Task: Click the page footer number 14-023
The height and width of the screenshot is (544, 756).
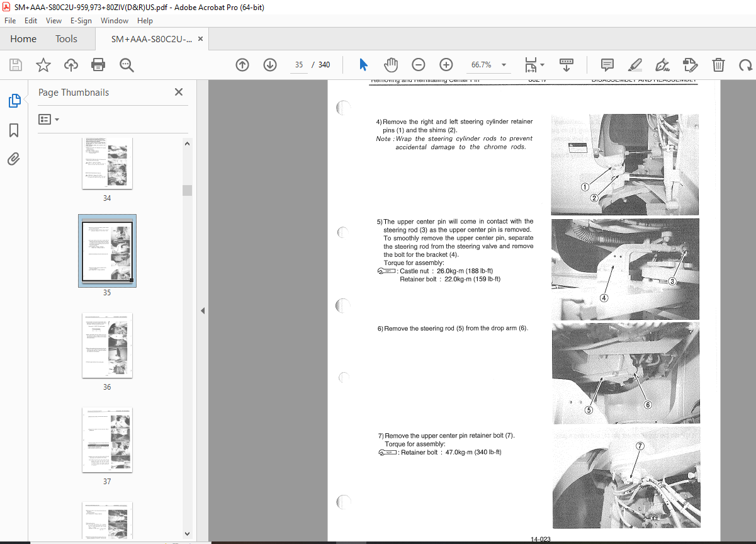Action: pos(540,540)
